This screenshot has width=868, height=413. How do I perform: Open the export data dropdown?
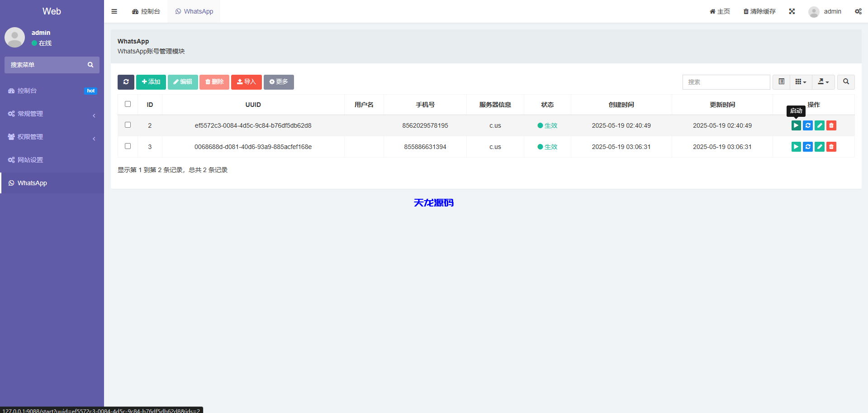pos(823,82)
